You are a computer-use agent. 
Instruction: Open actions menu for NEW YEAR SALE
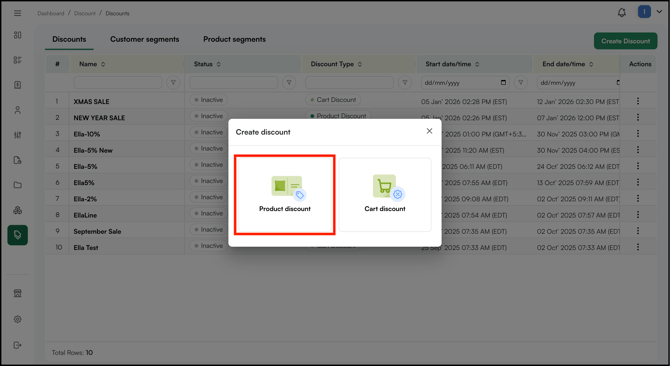[x=638, y=117]
